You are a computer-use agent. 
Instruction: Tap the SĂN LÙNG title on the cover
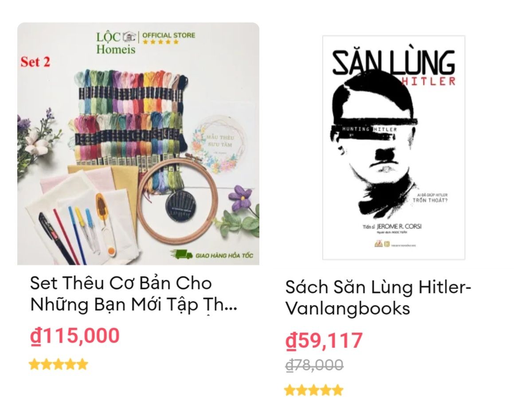pos(394,63)
